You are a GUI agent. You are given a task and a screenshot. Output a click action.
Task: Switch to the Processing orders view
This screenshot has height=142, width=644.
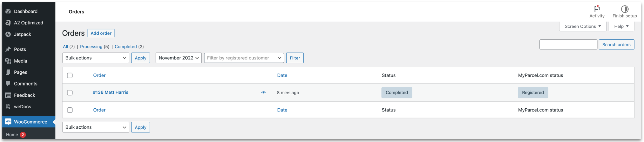91,47
